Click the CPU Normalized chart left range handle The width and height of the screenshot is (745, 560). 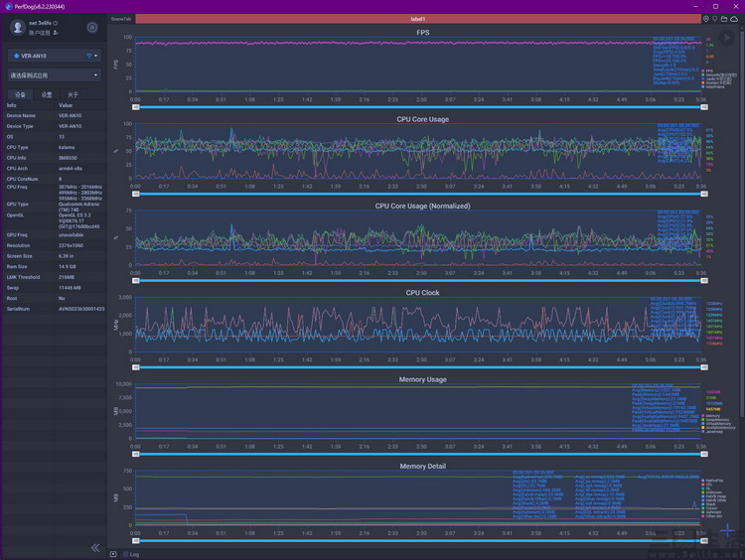[136, 281]
